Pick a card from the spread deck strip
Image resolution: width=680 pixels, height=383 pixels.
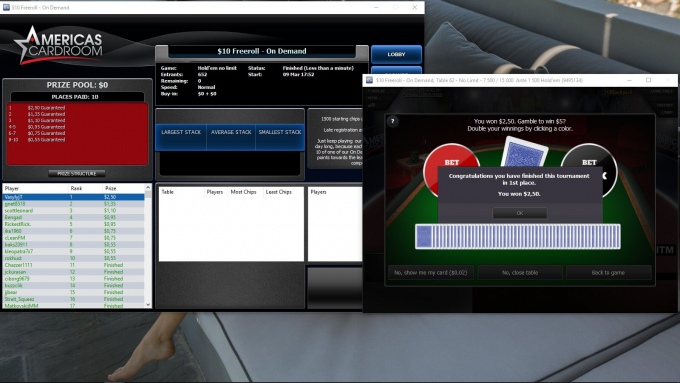(518, 237)
